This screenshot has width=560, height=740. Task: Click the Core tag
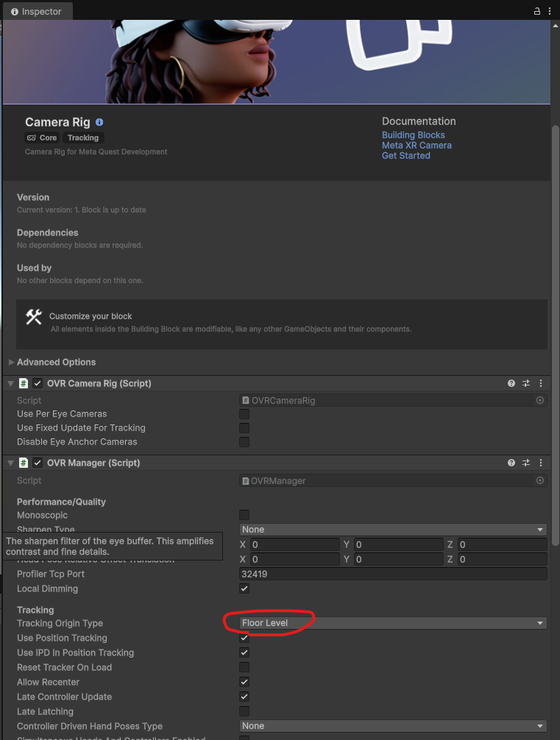pyautogui.click(x=42, y=138)
